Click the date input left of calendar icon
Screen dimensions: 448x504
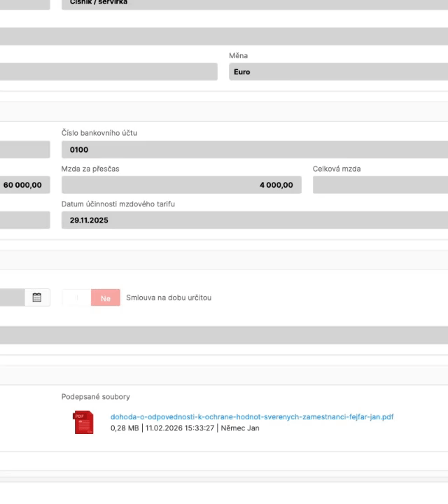(12, 297)
